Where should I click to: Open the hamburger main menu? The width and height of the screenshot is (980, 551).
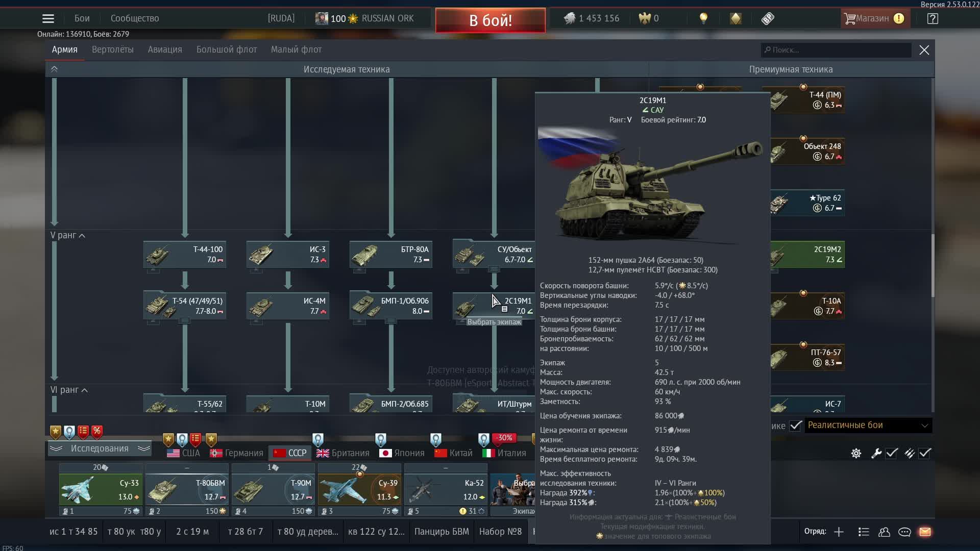tap(48, 19)
